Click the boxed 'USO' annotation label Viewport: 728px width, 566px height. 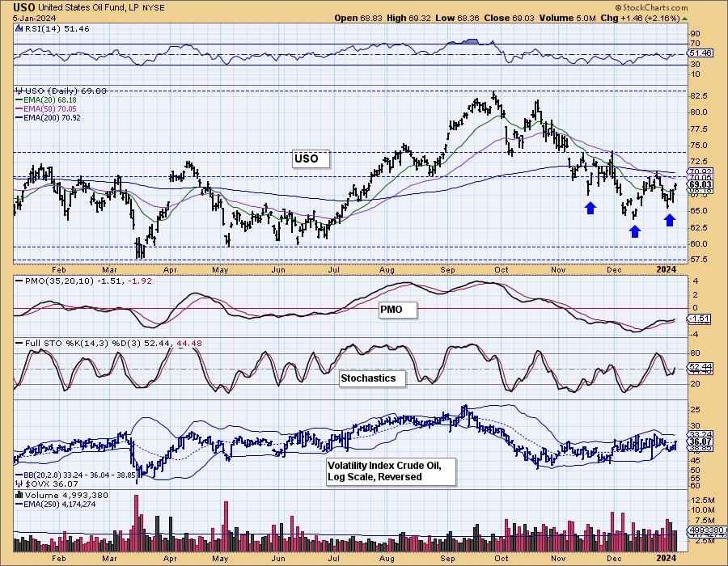tap(311, 158)
